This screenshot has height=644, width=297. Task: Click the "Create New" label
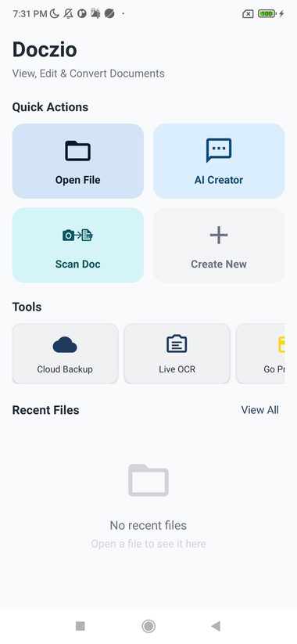point(219,264)
